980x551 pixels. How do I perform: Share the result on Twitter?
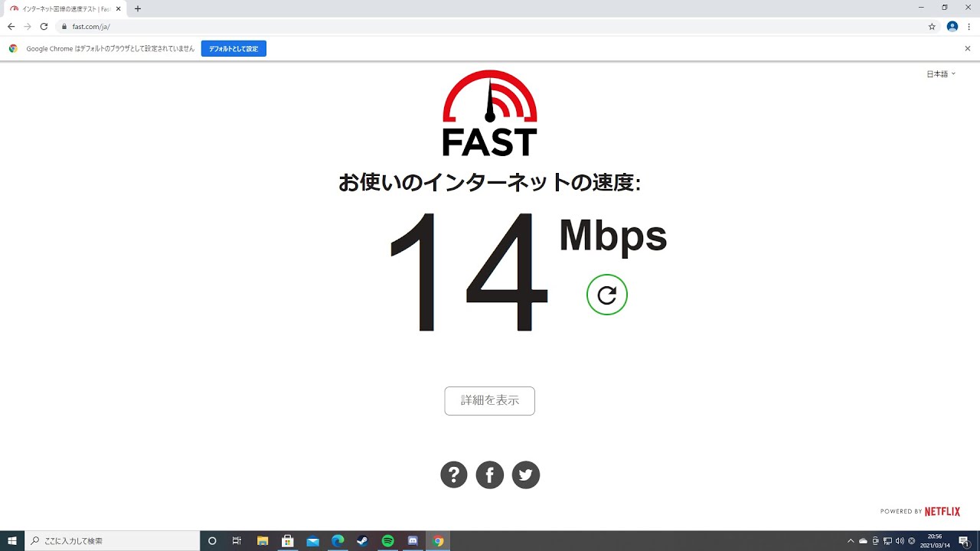[x=526, y=475]
